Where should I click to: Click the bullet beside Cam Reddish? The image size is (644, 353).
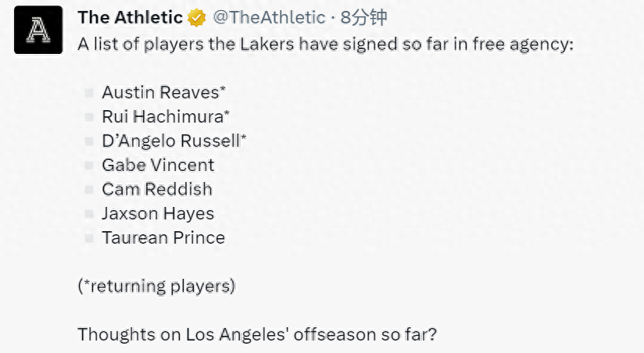pos(89,190)
